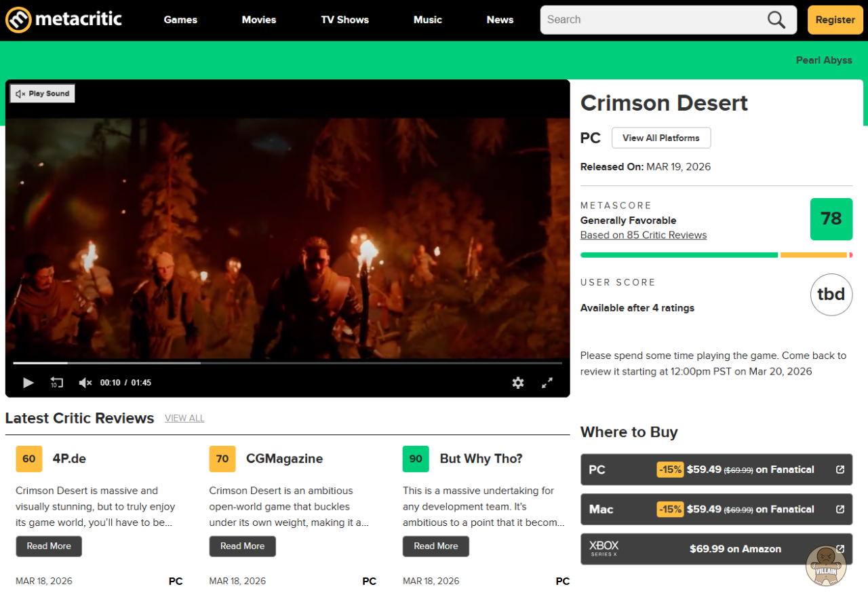
Task: Click the rewind 10 seconds icon
Action: click(57, 383)
